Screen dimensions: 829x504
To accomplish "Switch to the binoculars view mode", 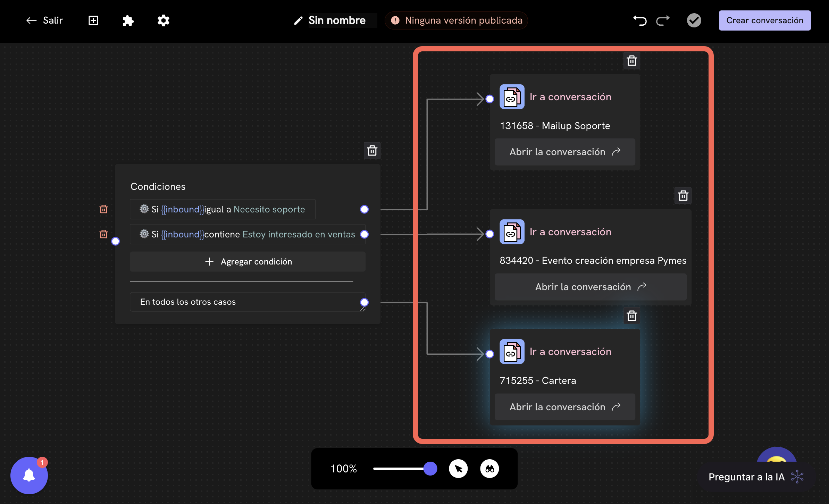I will (x=489, y=469).
